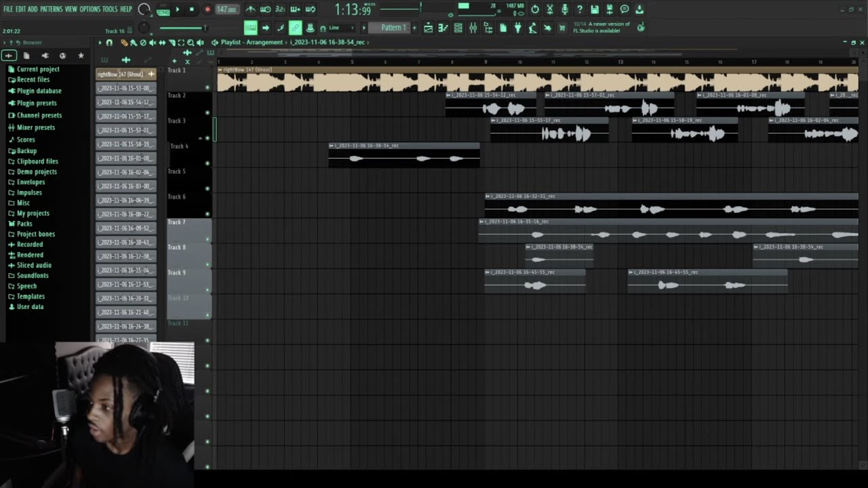868x488 pixels.
Task: Open the Channel rack icon
Action: (458, 28)
